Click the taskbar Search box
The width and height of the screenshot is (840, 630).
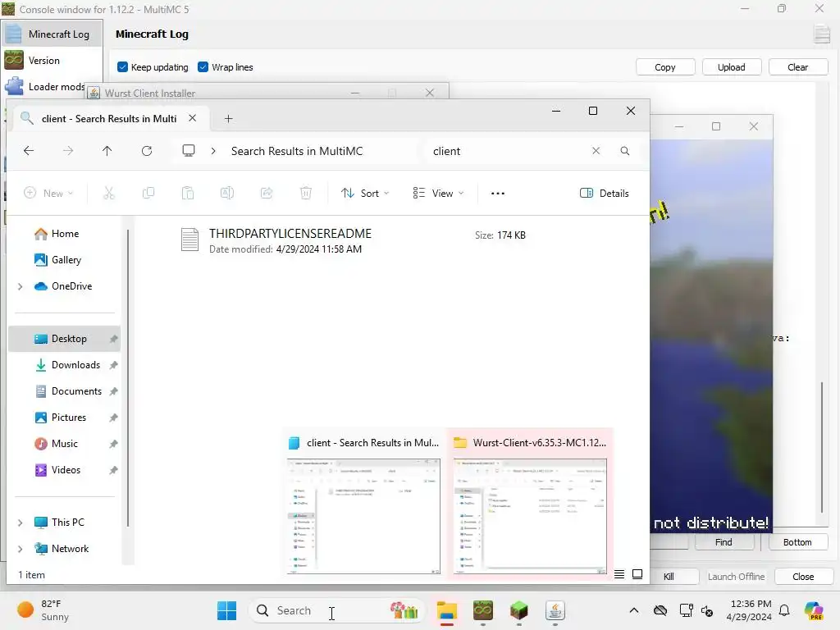tap(336, 610)
